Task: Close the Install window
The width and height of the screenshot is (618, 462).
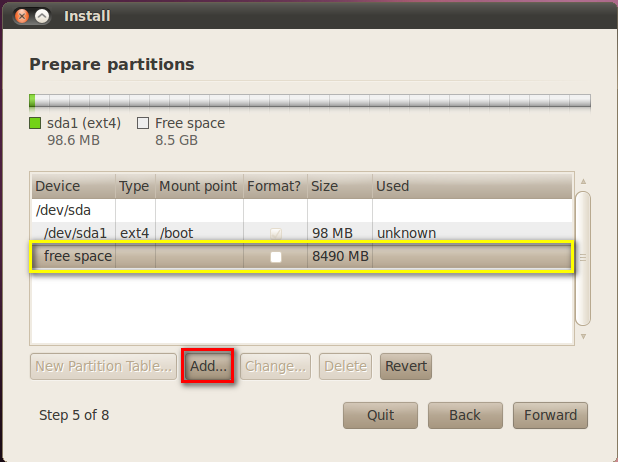Action: click(22, 16)
